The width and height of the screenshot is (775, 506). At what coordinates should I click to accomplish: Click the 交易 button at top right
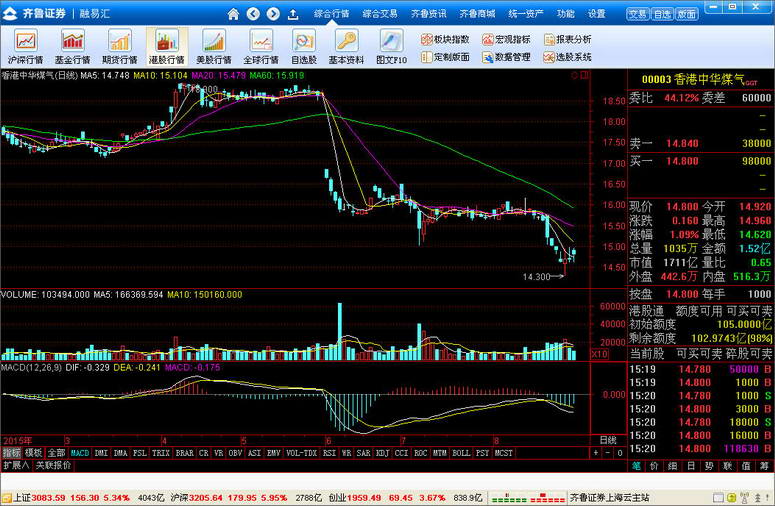(x=637, y=14)
